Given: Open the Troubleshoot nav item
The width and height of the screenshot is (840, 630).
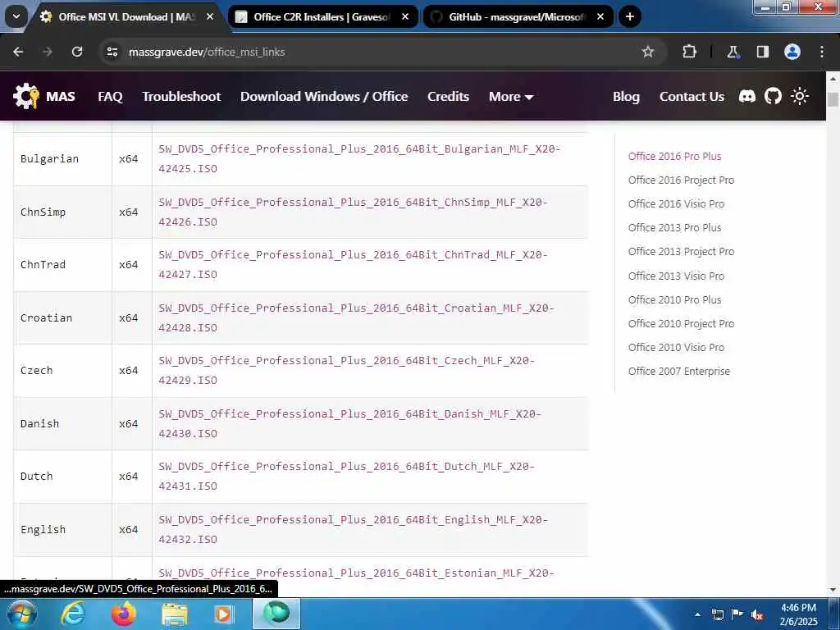Looking at the screenshot, I should click(181, 97).
